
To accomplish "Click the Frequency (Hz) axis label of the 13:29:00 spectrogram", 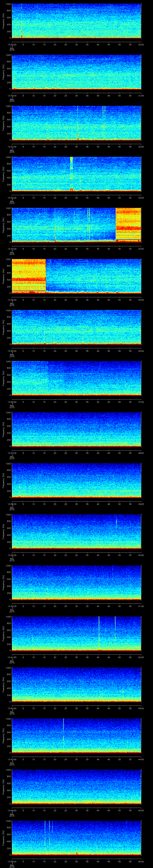I will 3,21.
